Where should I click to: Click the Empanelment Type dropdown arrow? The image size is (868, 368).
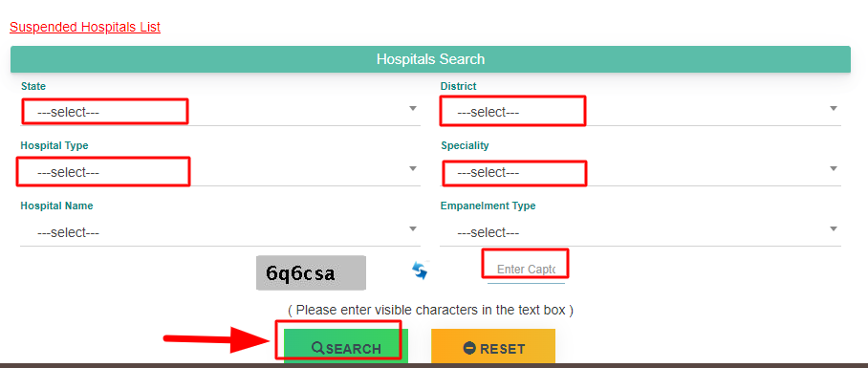point(834,228)
